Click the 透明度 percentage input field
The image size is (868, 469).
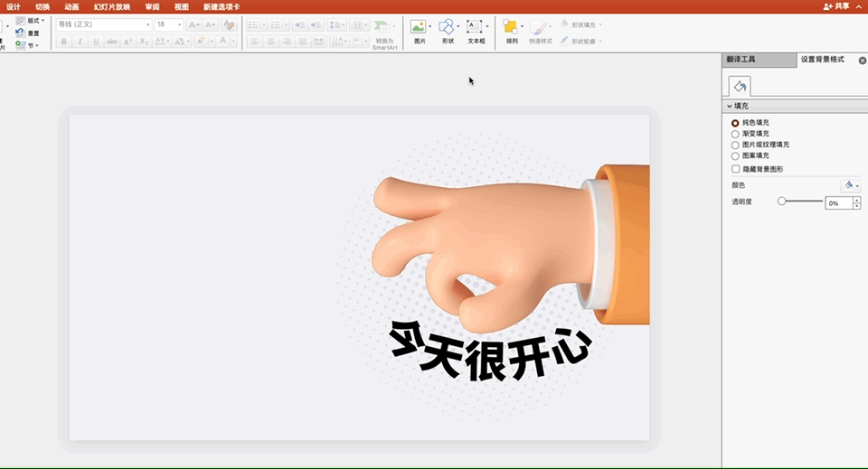point(838,203)
